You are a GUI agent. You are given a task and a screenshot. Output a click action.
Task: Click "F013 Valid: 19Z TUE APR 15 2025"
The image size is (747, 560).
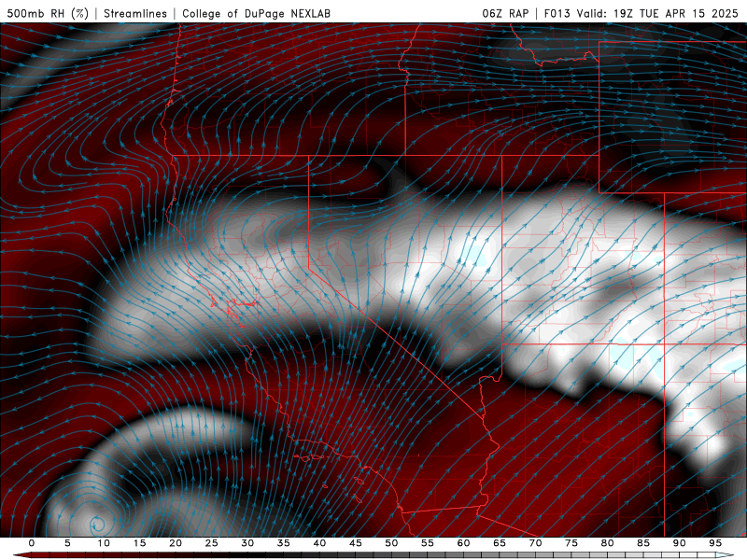click(641, 13)
